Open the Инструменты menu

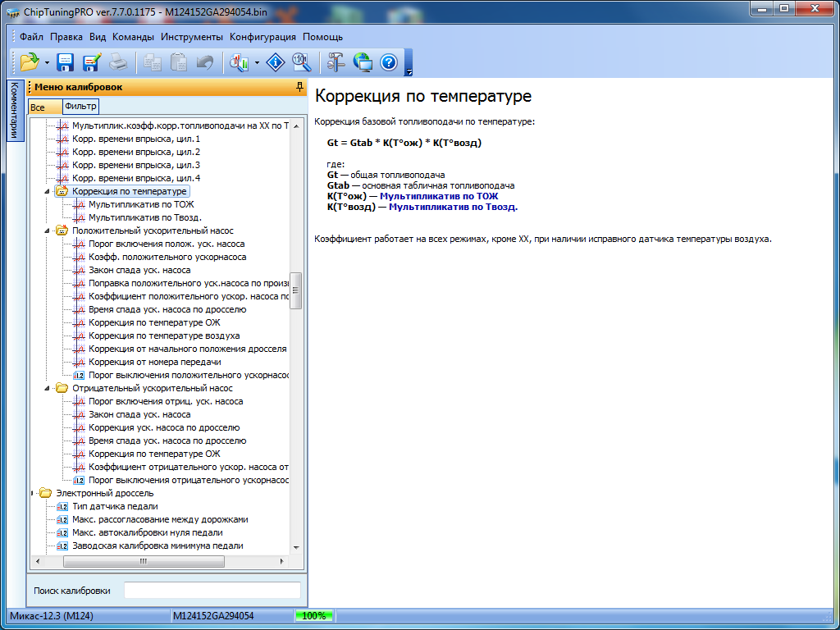point(192,37)
